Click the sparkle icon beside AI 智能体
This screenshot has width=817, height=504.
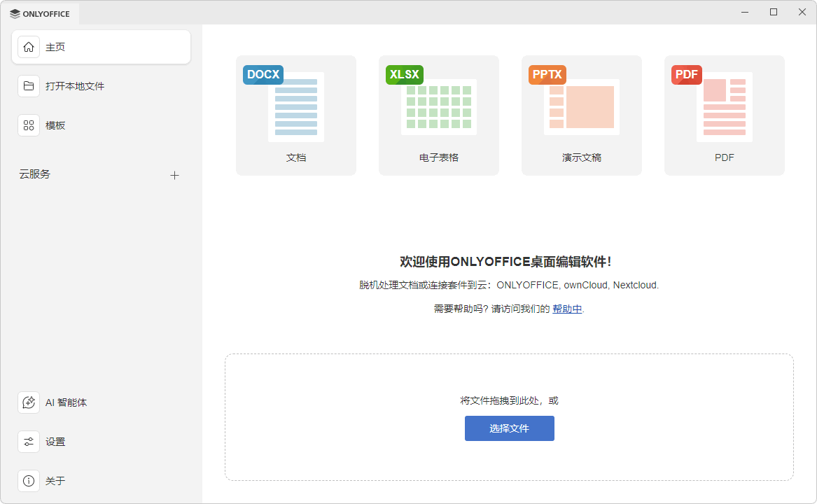tap(29, 402)
